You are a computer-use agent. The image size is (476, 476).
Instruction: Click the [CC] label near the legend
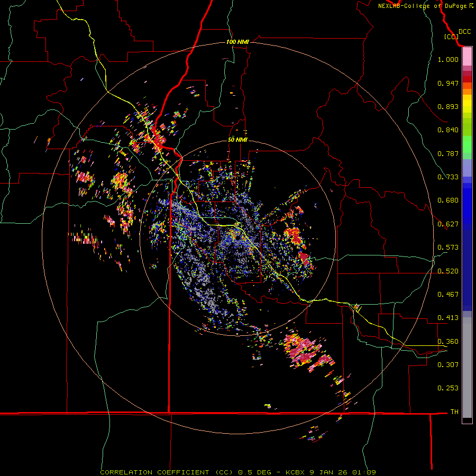click(x=451, y=36)
